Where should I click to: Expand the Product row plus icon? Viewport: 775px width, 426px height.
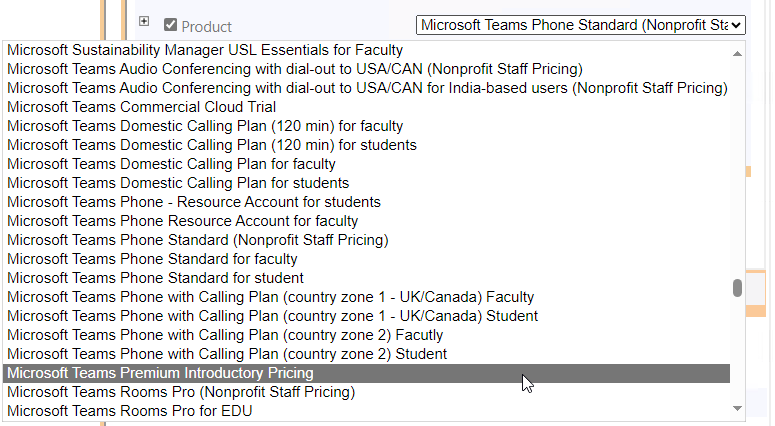tap(144, 21)
